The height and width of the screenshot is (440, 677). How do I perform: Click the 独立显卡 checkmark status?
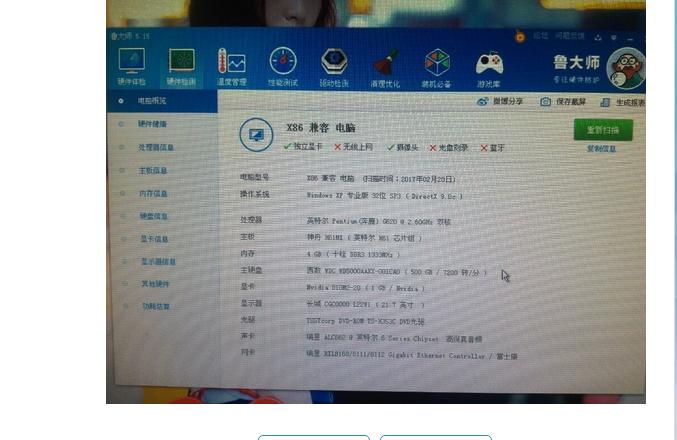[x=303, y=146]
